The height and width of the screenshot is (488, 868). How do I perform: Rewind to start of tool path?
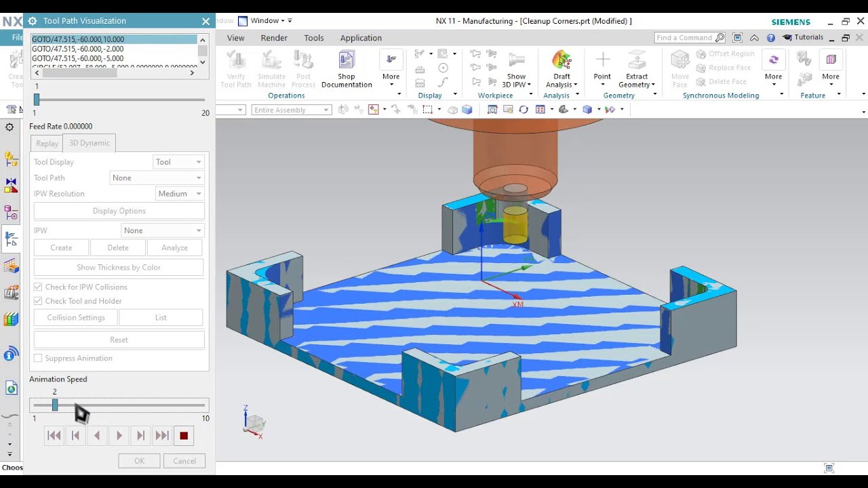point(54,436)
